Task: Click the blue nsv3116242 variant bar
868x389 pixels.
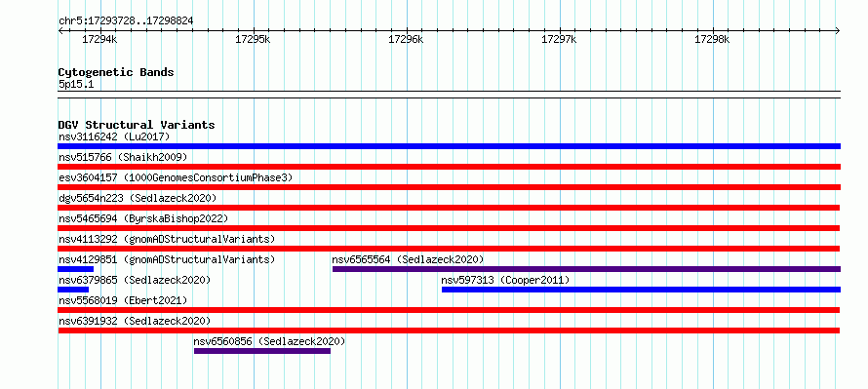Action: click(449, 146)
